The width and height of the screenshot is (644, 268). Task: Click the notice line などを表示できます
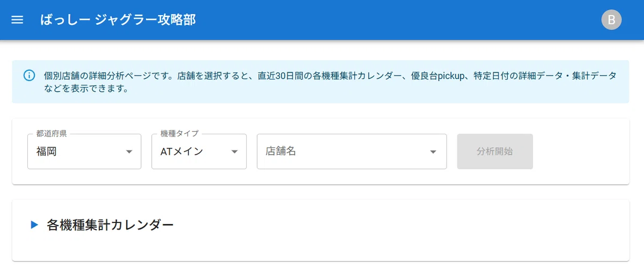click(x=86, y=89)
